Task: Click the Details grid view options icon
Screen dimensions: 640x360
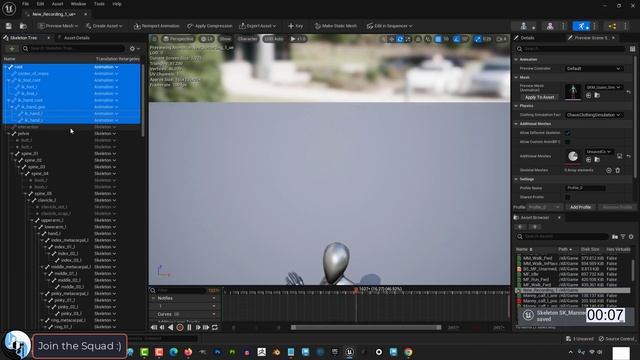Action: (x=632, y=49)
